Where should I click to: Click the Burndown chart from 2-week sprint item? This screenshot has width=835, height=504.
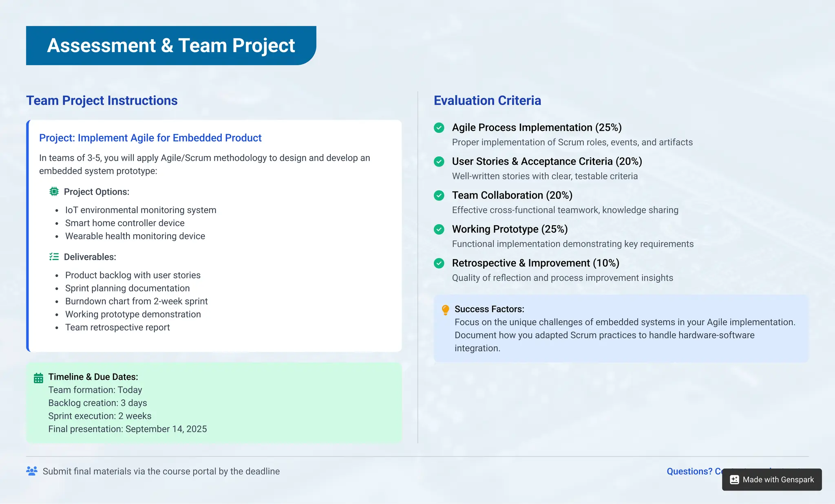click(x=136, y=302)
